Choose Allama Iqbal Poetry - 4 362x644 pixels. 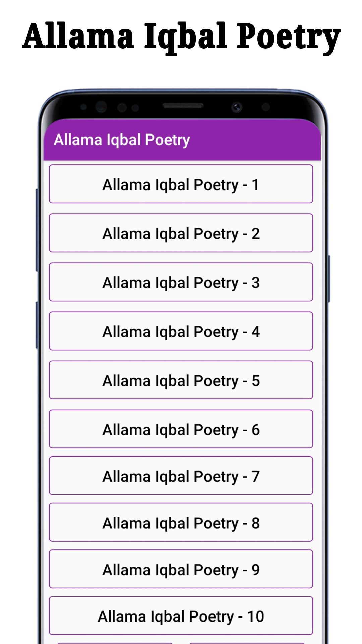[181, 331]
